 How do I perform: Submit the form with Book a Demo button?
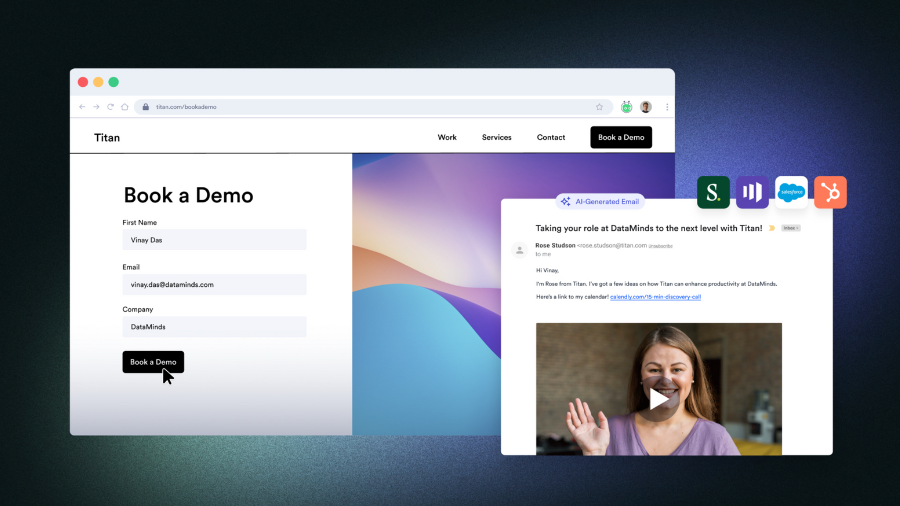(x=153, y=362)
